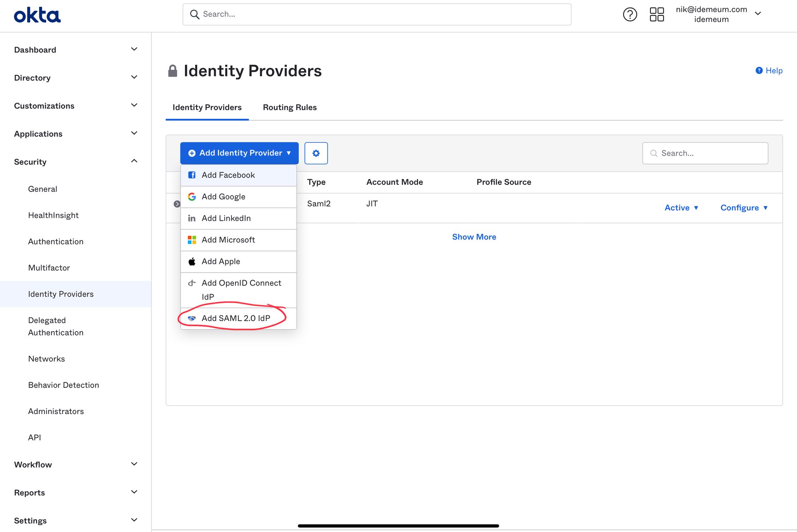797x532 pixels.
Task: Choose Add Microsoft from the menu
Action: click(238, 240)
